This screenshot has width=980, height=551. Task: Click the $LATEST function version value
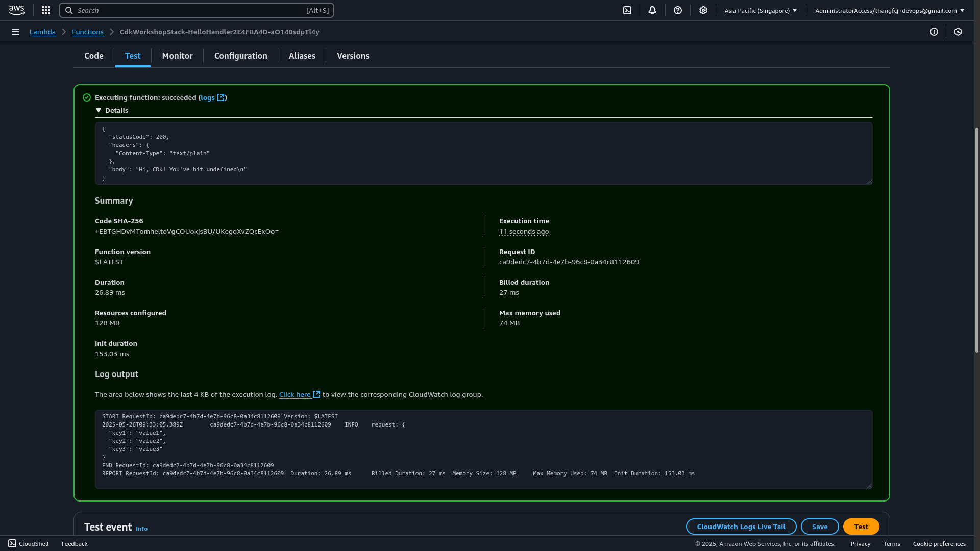(x=109, y=262)
